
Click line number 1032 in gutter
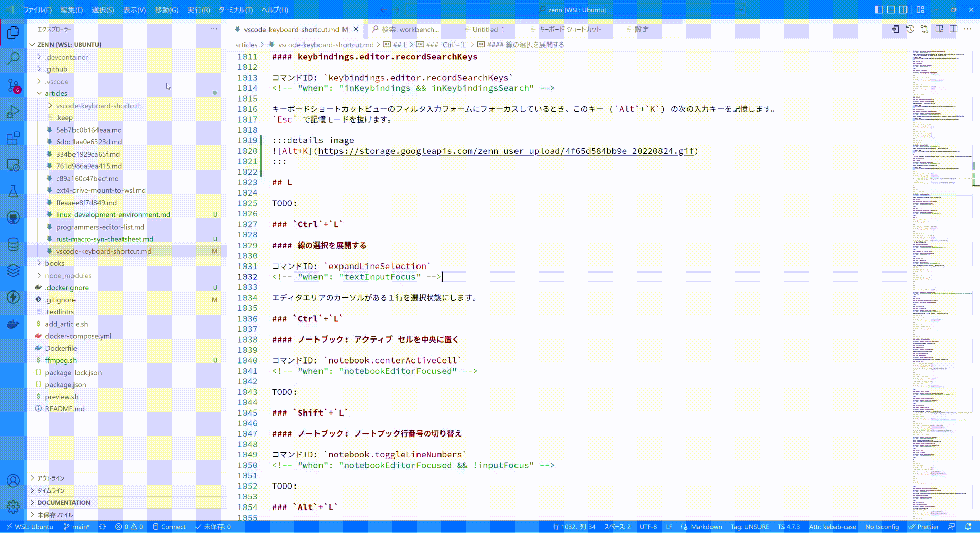(x=247, y=277)
